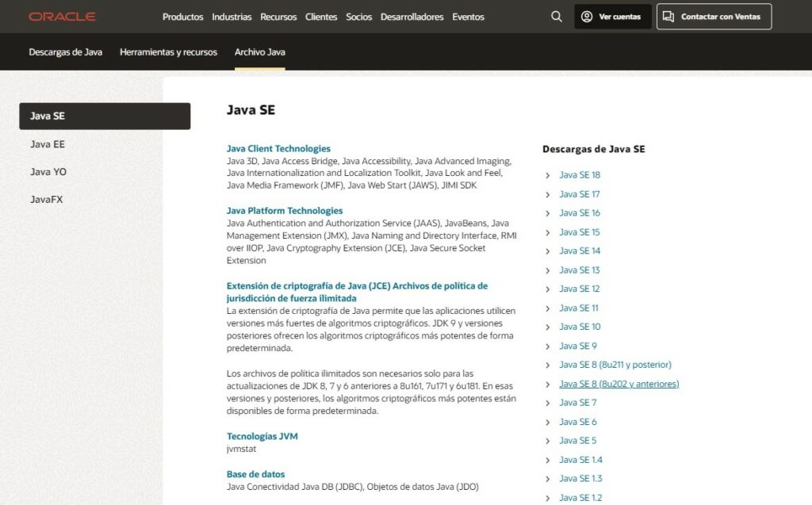Open Java SE 8 (8u202 y anteriores) link
This screenshot has width=812, height=505.
pos(619,384)
